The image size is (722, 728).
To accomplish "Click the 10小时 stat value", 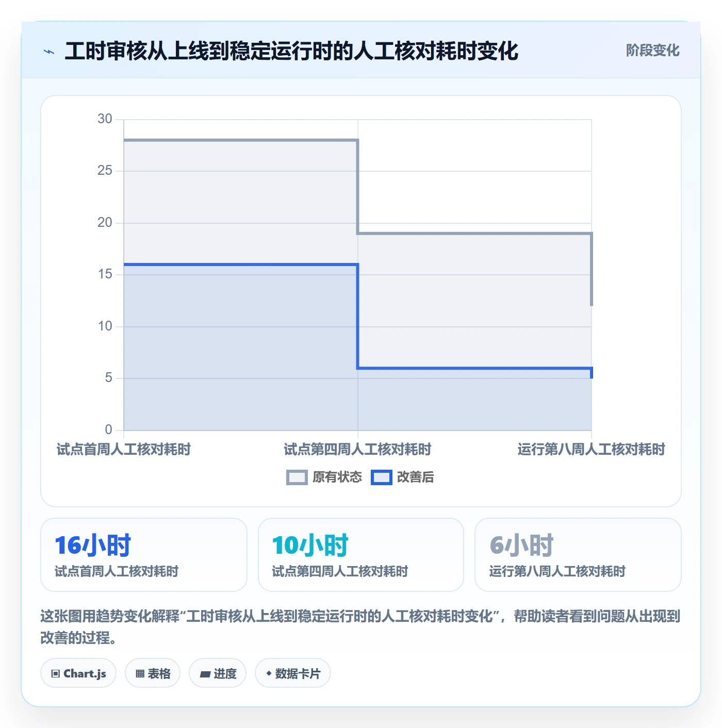I will [310, 545].
